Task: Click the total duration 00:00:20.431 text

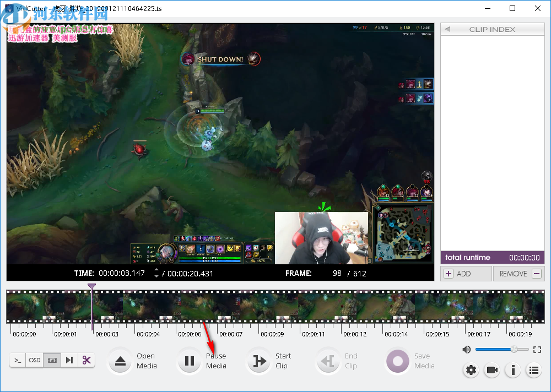Action: (190, 274)
